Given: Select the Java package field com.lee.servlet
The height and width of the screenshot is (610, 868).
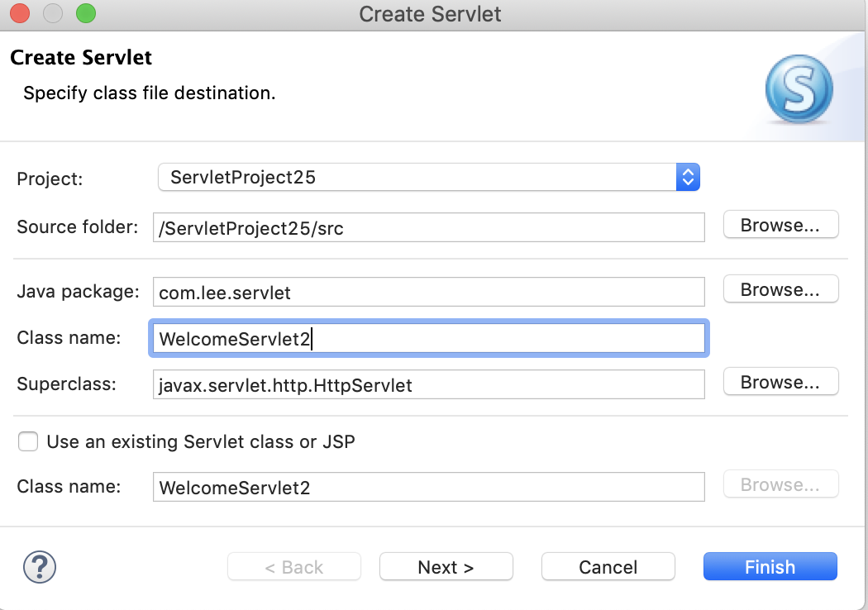Looking at the screenshot, I should point(428,291).
